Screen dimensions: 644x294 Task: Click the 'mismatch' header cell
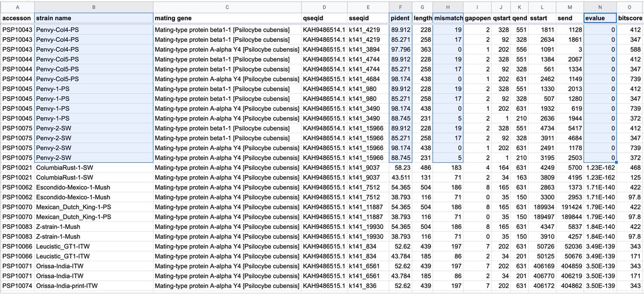[448, 18]
